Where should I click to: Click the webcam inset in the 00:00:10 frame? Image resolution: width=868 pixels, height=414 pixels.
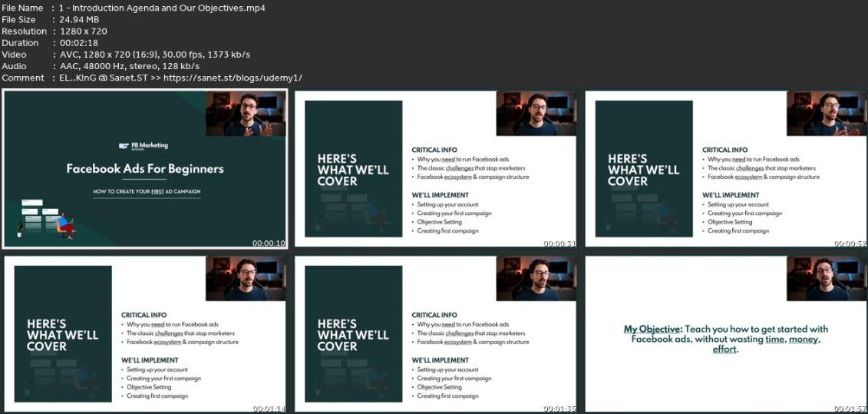[x=246, y=114]
